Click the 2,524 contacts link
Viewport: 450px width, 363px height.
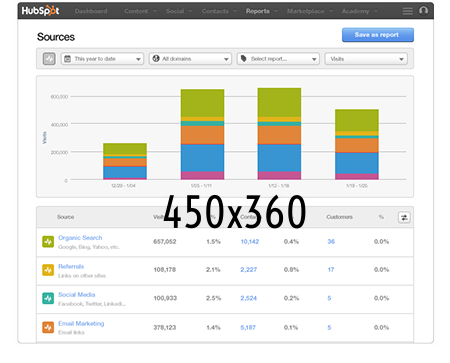click(249, 298)
